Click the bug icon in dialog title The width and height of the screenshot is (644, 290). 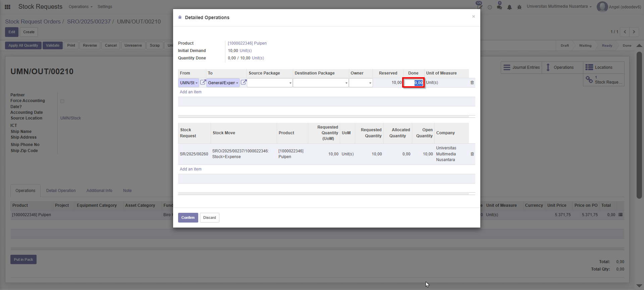[x=180, y=17]
